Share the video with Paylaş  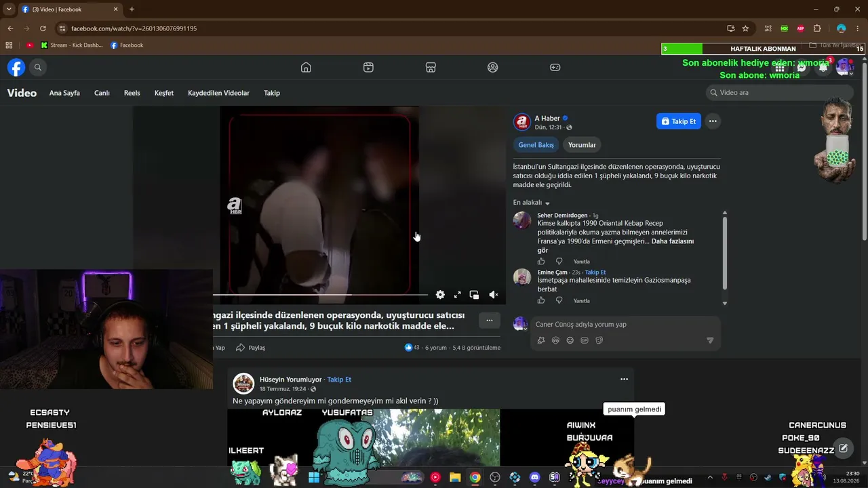click(x=250, y=348)
